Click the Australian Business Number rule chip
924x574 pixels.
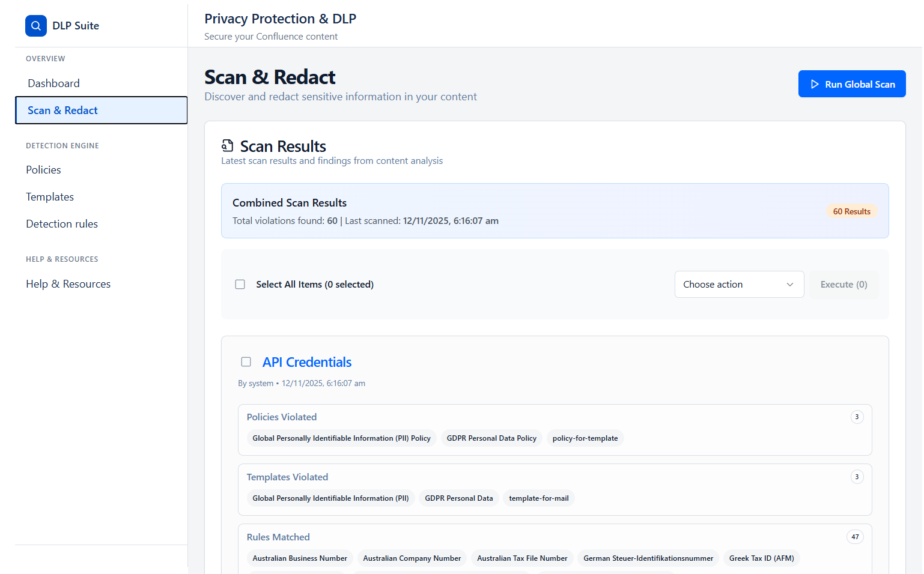click(299, 558)
